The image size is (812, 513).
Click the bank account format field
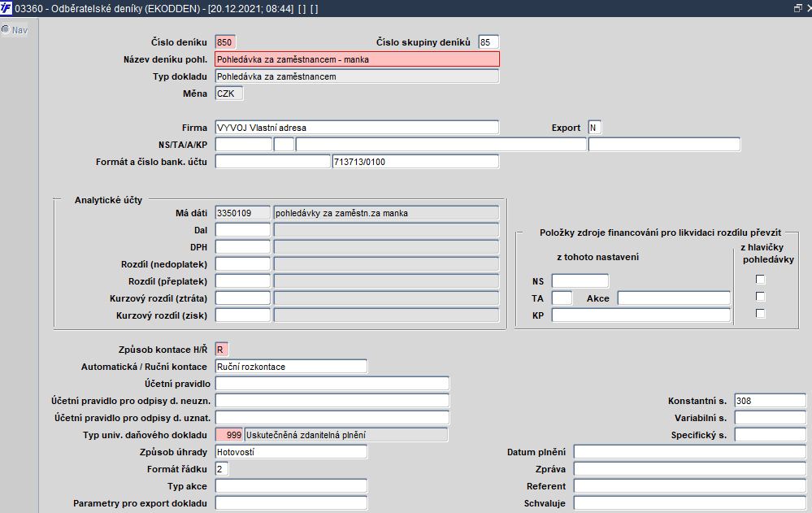273,162
